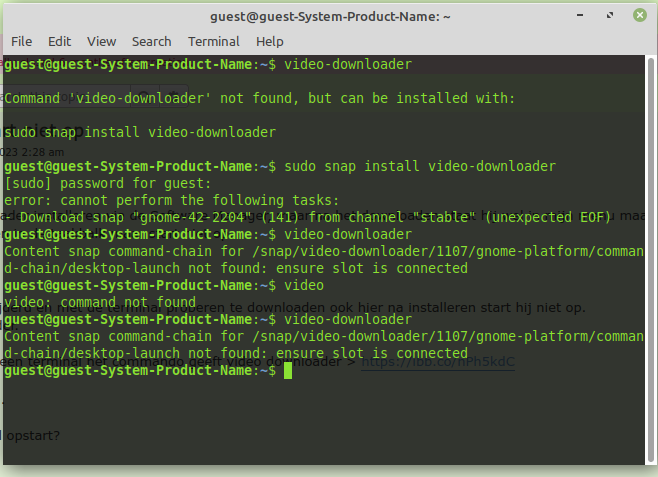Open the Terminal menu

(x=214, y=42)
